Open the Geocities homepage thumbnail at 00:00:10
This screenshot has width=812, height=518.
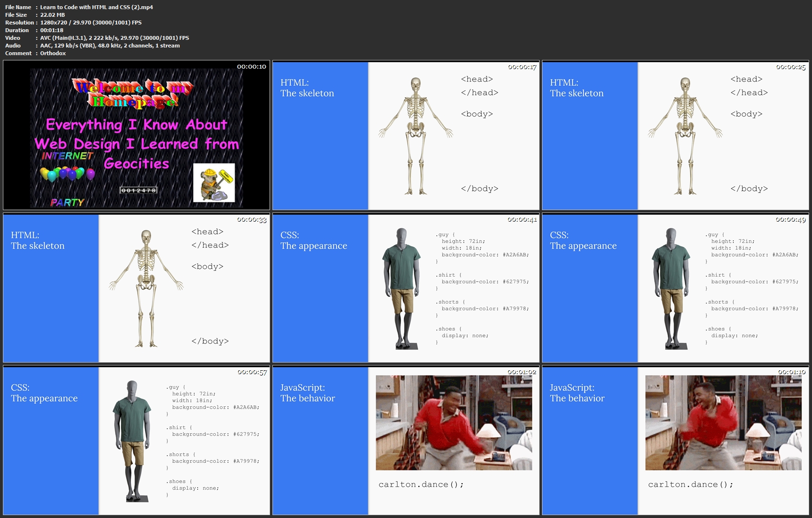[x=136, y=135]
